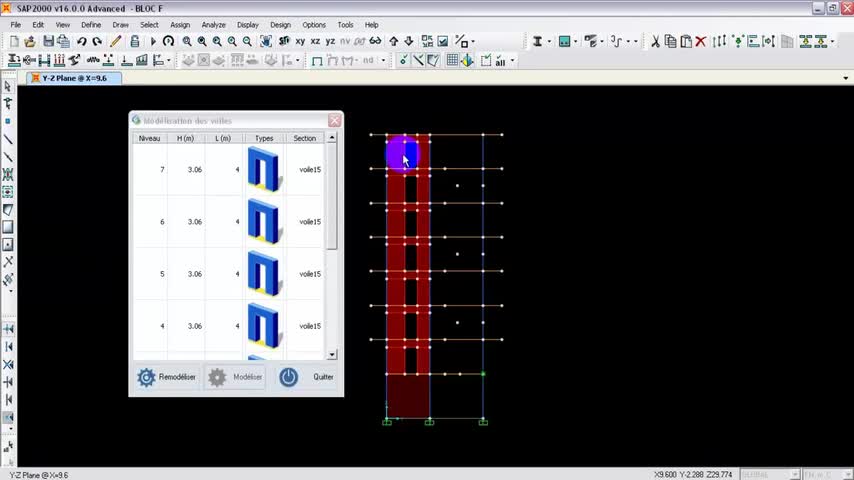Open a file with the Open icon
854x480 pixels.
pos(30,41)
